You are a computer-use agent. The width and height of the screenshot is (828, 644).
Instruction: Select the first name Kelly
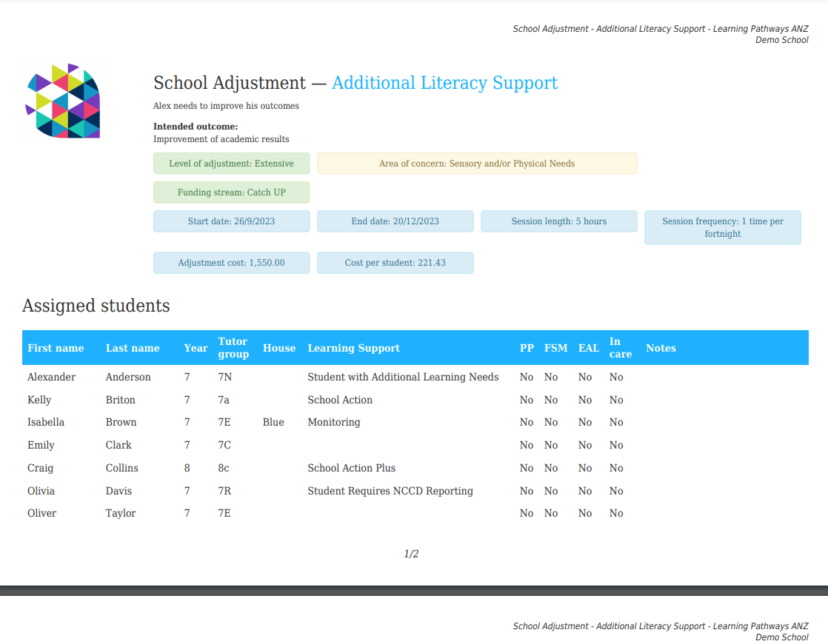(x=39, y=400)
